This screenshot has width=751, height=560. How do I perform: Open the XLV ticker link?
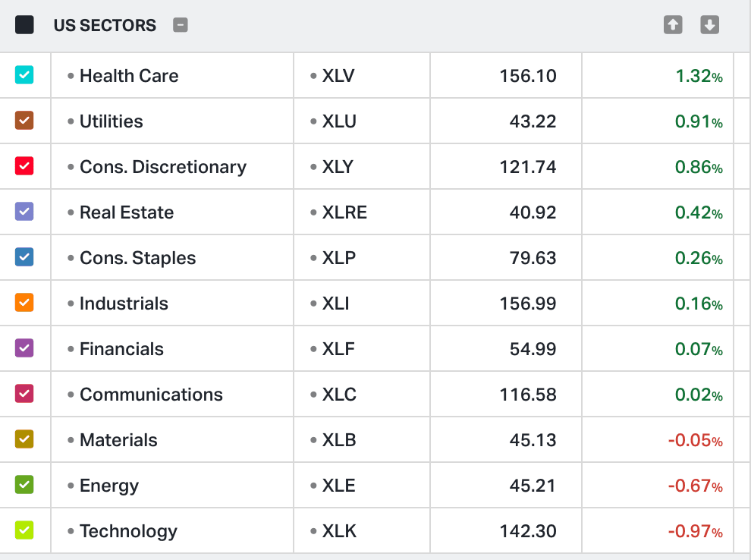[x=338, y=76]
